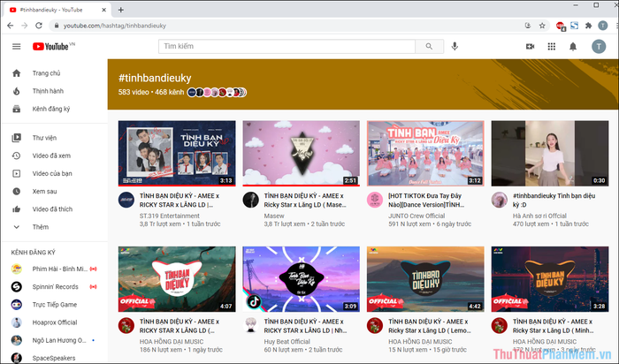Open the YouTube apps grid
The image size is (619, 364).
(x=552, y=47)
